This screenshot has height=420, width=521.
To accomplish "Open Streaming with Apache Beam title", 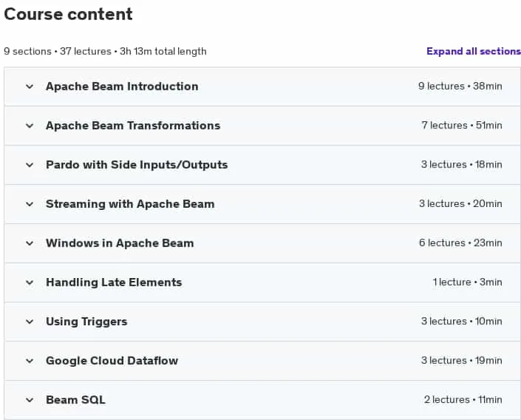I will click(x=130, y=204).
